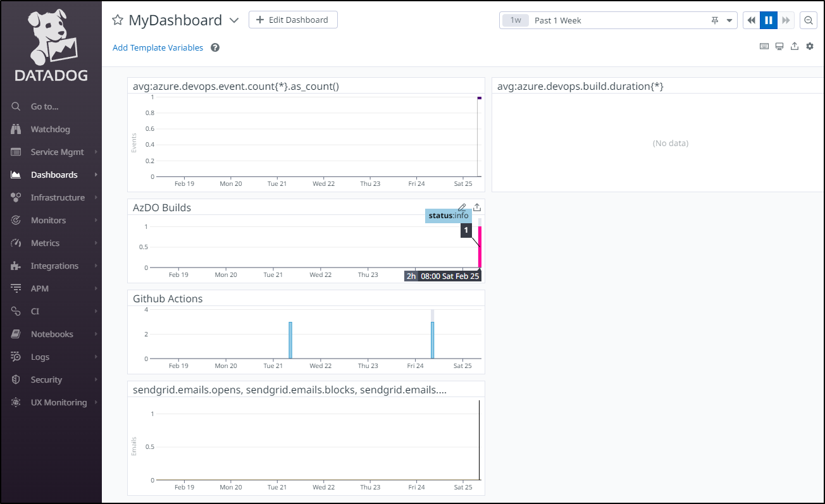Switch to TV display mode icon
Image resolution: width=825 pixels, height=504 pixels.
point(779,47)
